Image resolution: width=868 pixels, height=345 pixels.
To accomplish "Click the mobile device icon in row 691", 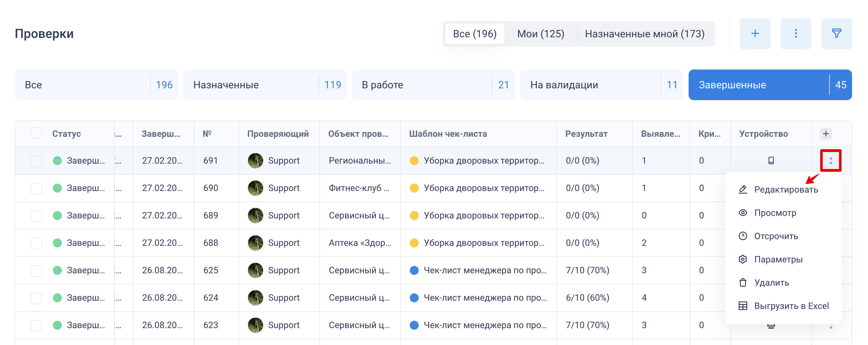I will (x=770, y=160).
